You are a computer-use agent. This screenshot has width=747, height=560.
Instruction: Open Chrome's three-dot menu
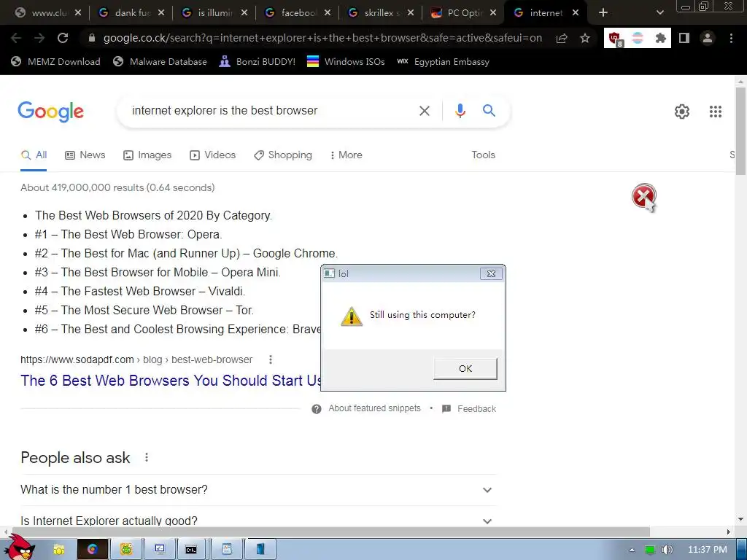731,38
